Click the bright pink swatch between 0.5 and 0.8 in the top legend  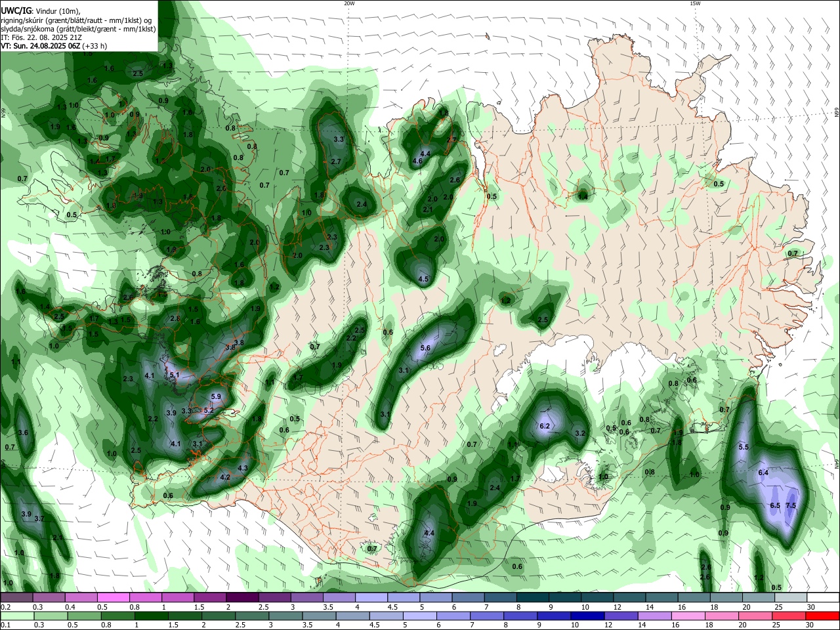click(113, 598)
